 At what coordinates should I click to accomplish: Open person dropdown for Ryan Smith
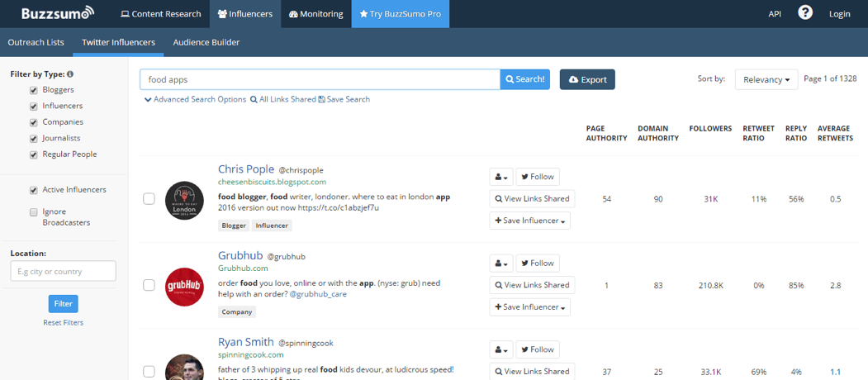tap(501, 349)
